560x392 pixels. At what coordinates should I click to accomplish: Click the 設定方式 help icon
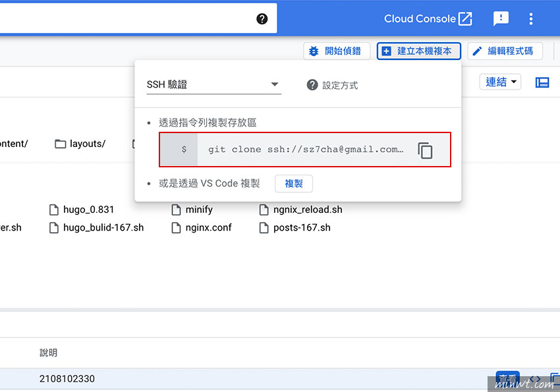click(x=312, y=85)
